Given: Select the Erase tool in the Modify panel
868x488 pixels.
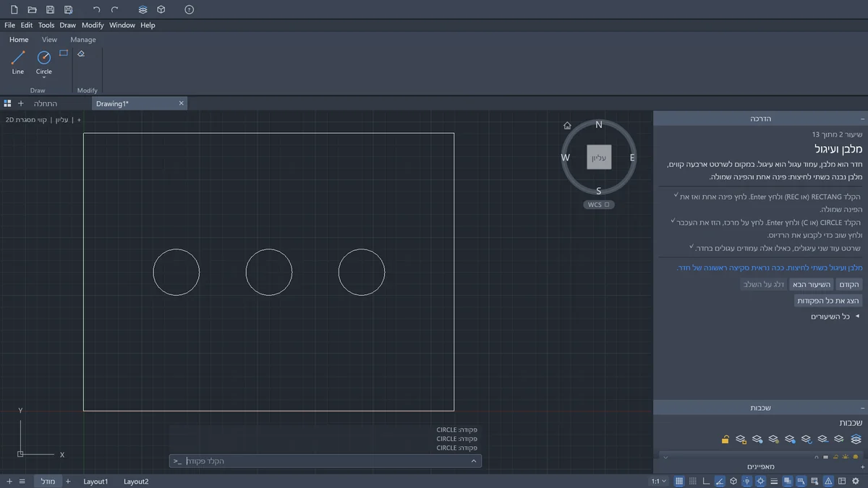Looking at the screenshot, I should (81, 53).
